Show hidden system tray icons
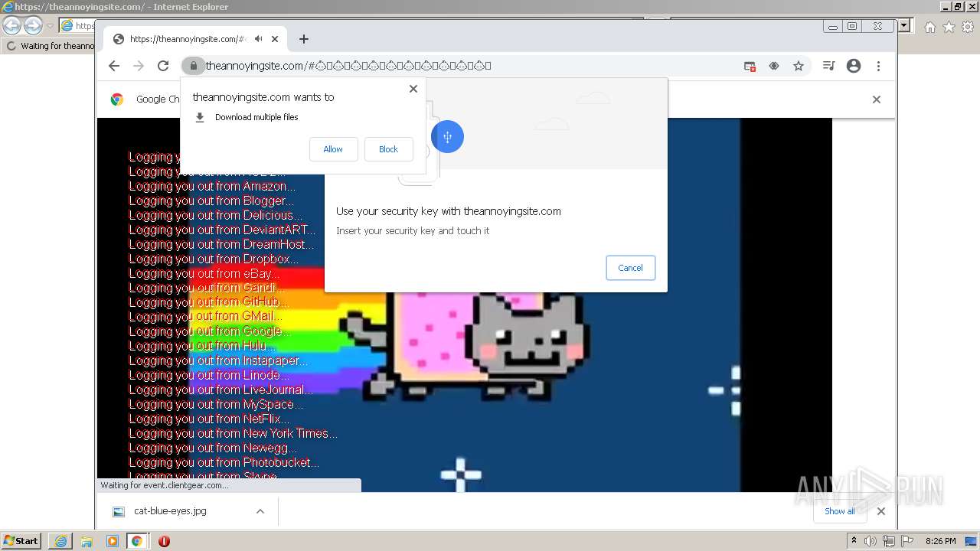The width and height of the screenshot is (980, 551). (x=854, y=541)
